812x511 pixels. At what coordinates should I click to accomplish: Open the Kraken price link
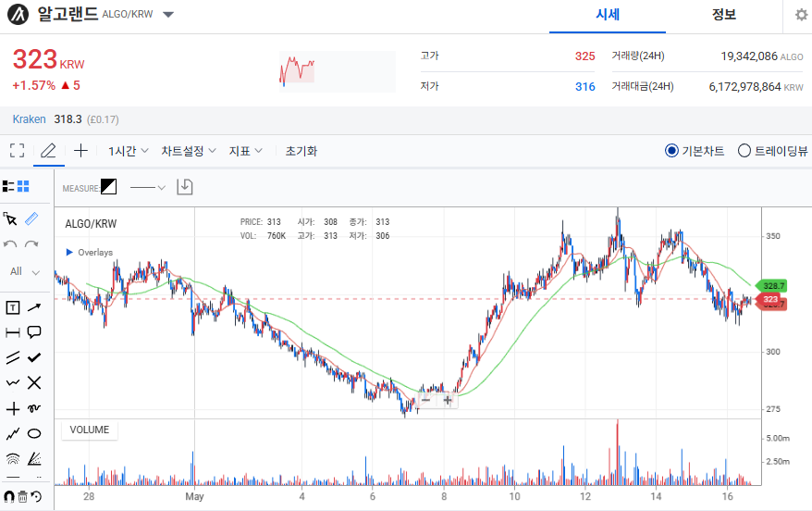[x=29, y=119]
